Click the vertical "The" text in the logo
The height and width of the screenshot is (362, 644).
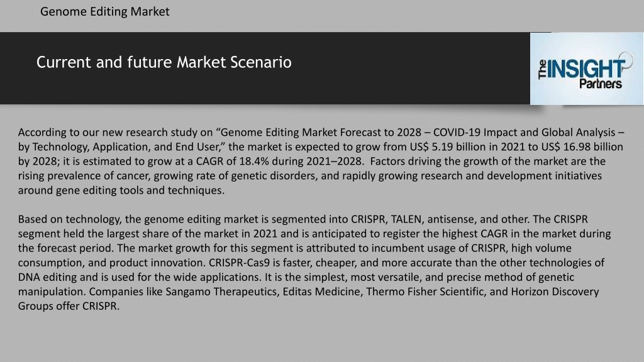(x=543, y=69)
